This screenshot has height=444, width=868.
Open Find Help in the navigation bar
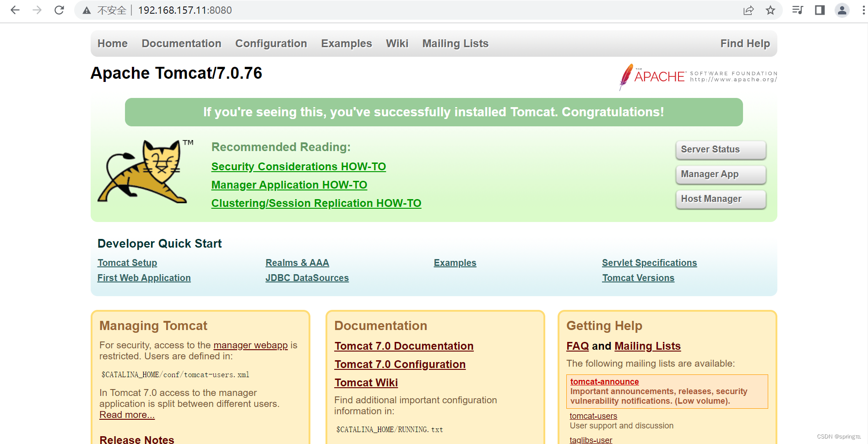point(745,43)
